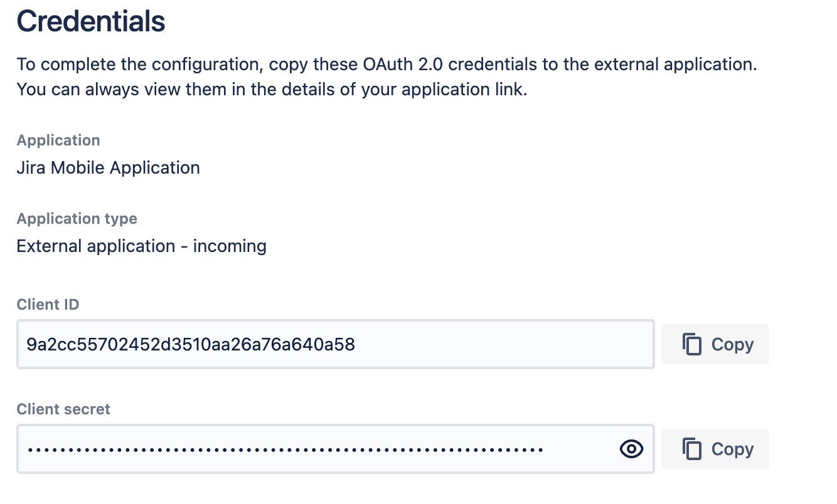Click the OAuth 2.0 credentials instruction line
837x504 pixels.
click(x=387, y=65)
